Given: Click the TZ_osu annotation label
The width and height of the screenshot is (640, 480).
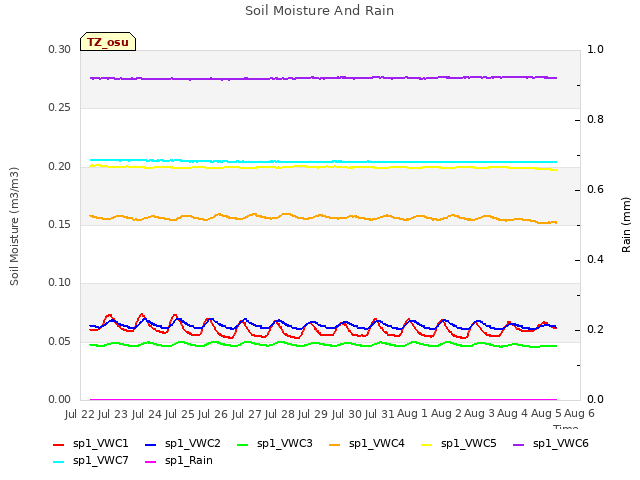Looking at the screenshot, I should [108, 42].
